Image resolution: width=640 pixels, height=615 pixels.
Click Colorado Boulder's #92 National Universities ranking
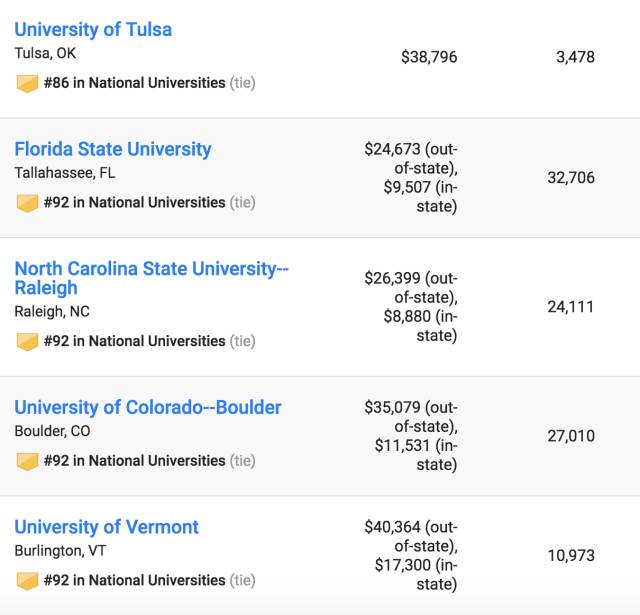(x=134, y=461)
